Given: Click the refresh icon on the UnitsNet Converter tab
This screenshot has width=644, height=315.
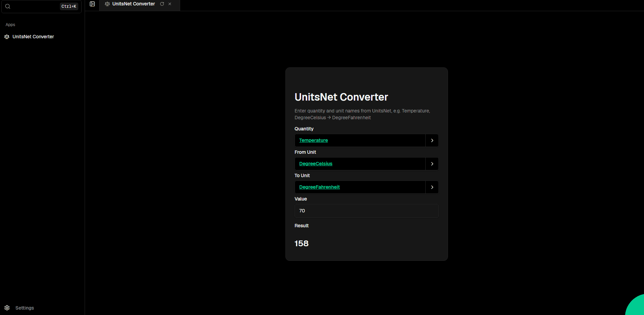Looking at the screenshot, I should pyautogui.click(x=162, y=4).
